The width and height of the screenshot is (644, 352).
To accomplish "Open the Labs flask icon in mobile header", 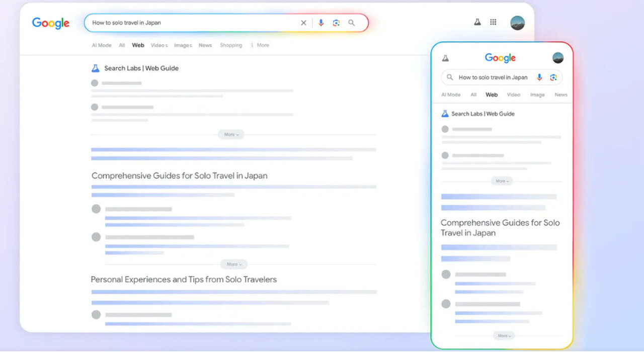I will [x=445, y=58].
